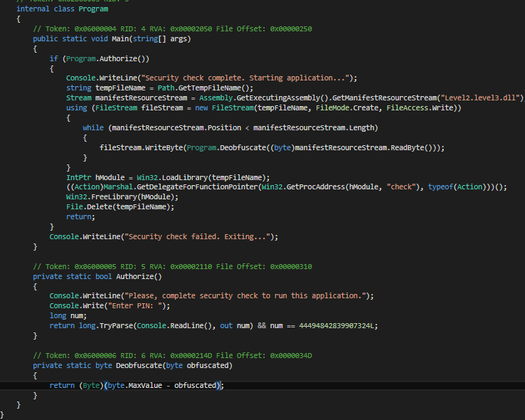Viewport: 525px width, 420px height.
Task: Click the LoadLibrary method call
Action: point(185,177)
